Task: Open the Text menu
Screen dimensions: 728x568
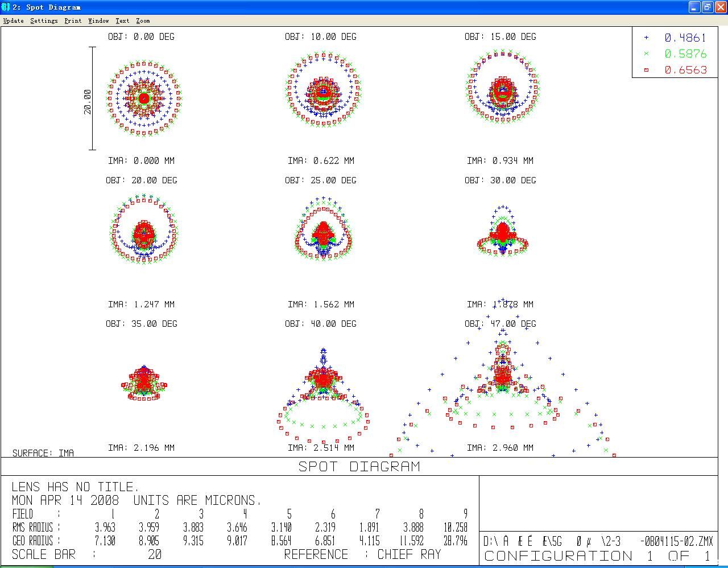Action: tap(122, 20)
